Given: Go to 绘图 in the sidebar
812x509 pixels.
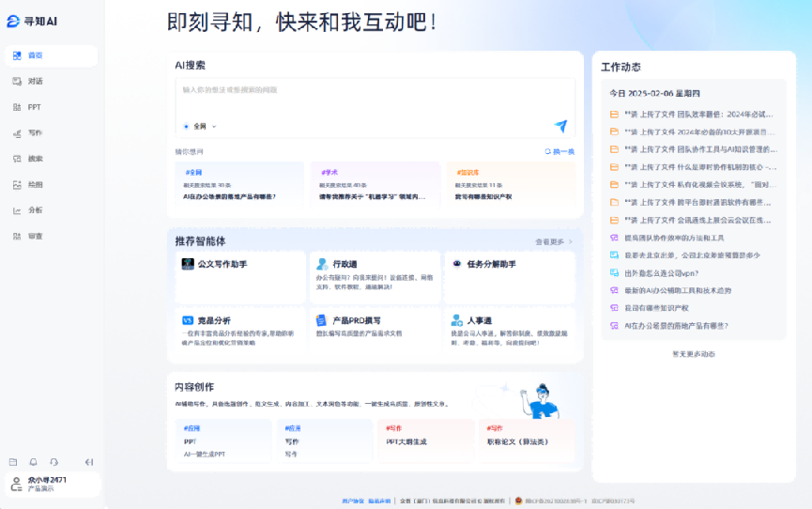Looking at the screenshot, I should [35, 185].
